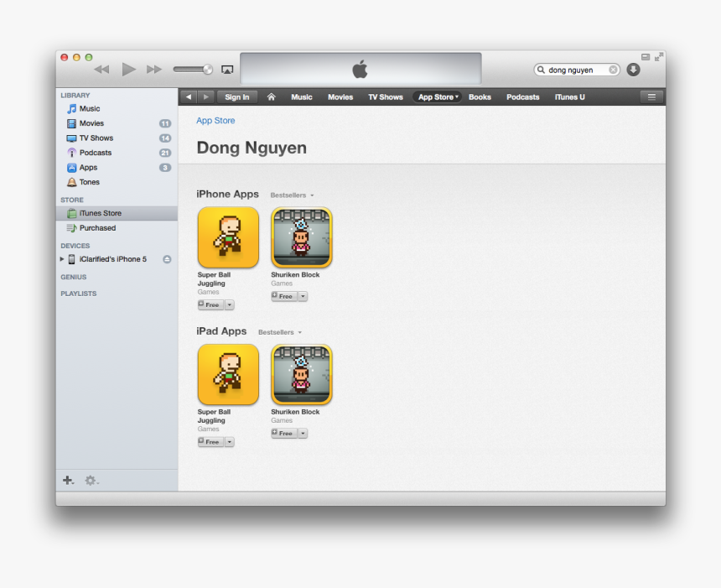Switch to the TV Shows tab in store navigation

pos(385,96)
